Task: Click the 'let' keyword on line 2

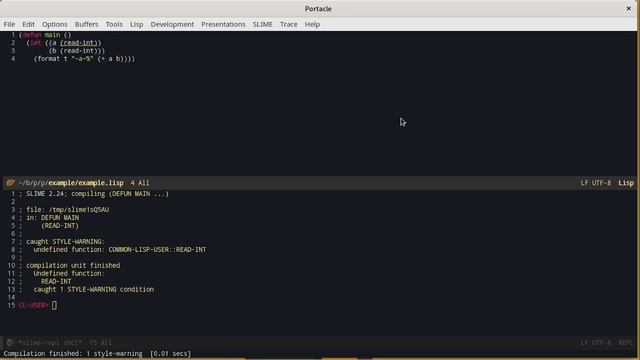Action: [36, 43]
